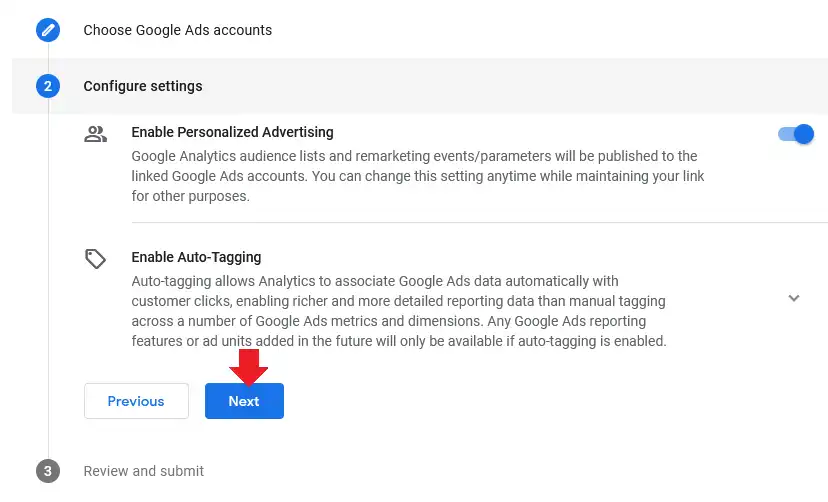This screenshot has height=502, width=828.
Task: Click the tag icon for Auto-Tagging
Action: 96,259
